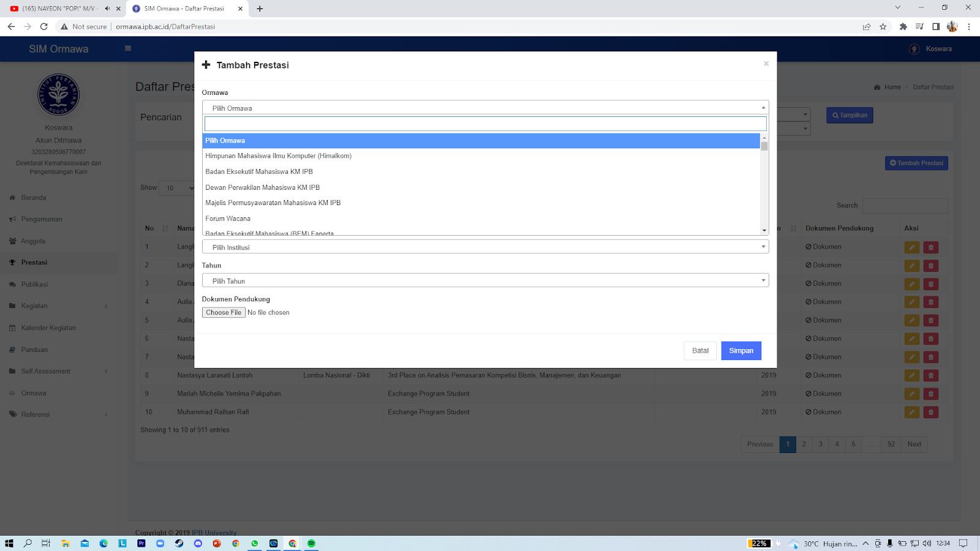The width and height of the screenshot is (980, 551).
Task: Click the table Search input field
Action: [905, 206]
